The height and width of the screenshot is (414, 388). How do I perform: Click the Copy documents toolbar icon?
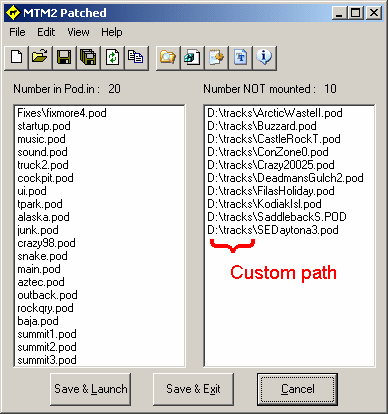pyautogui.click(x=136, y=58)
